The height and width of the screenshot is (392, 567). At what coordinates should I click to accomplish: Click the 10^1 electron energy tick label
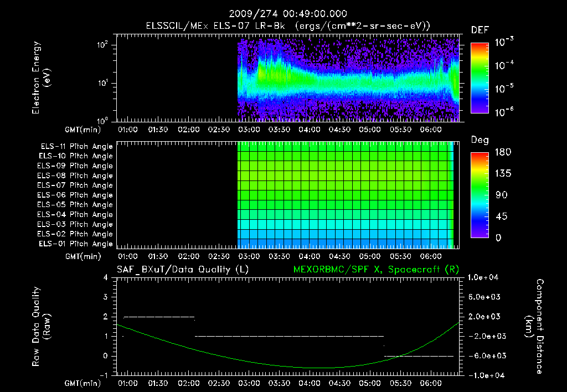(x=102, y=83)
